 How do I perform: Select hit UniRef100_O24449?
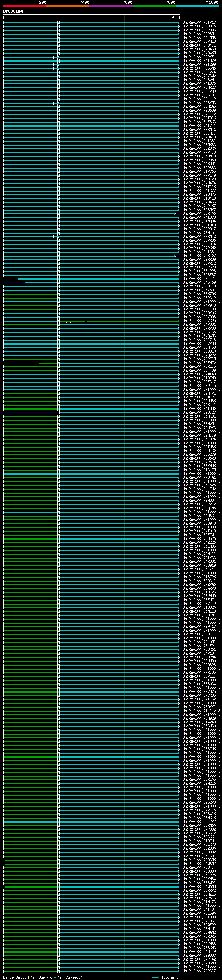(x=199, y=99)
